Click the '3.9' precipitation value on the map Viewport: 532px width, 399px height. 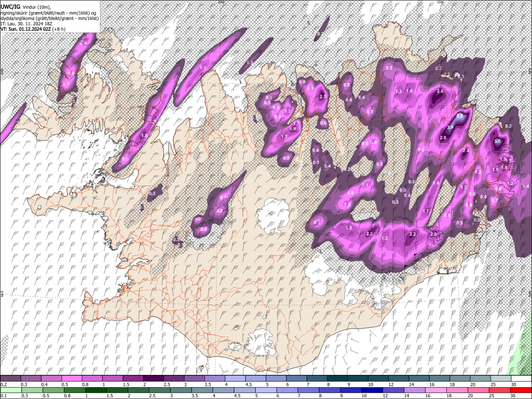click(450, 127)
